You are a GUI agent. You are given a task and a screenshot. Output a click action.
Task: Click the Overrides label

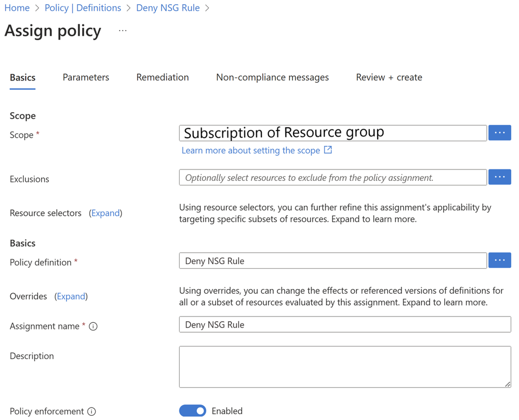(29, 296)
